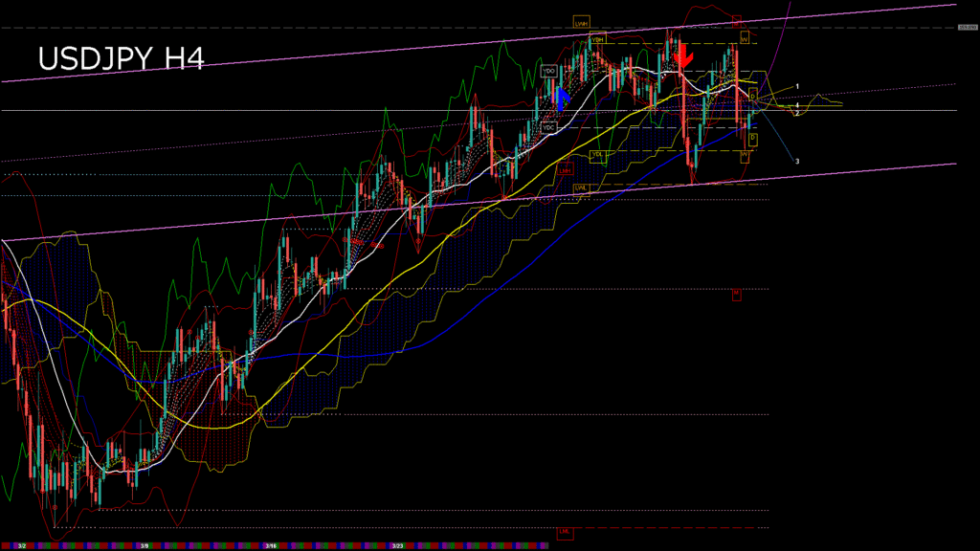Click the red down arrow signal
The image size is (980, 551).
pyautogui.click(x=683, y=56)
